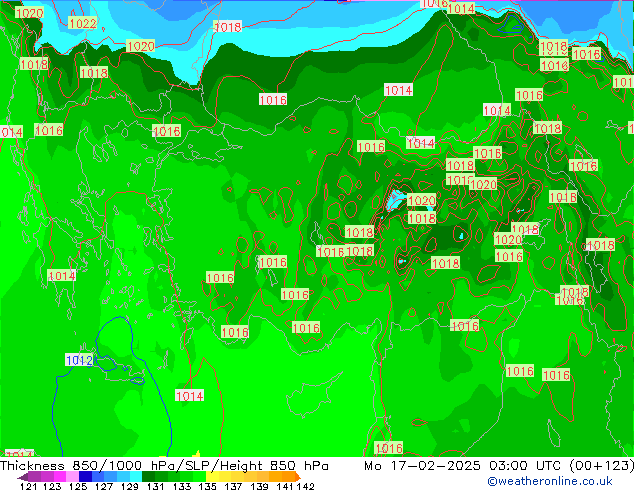Click the magenta legend swatch
This screenshot has width=634, height=490.
pos(60,477)
